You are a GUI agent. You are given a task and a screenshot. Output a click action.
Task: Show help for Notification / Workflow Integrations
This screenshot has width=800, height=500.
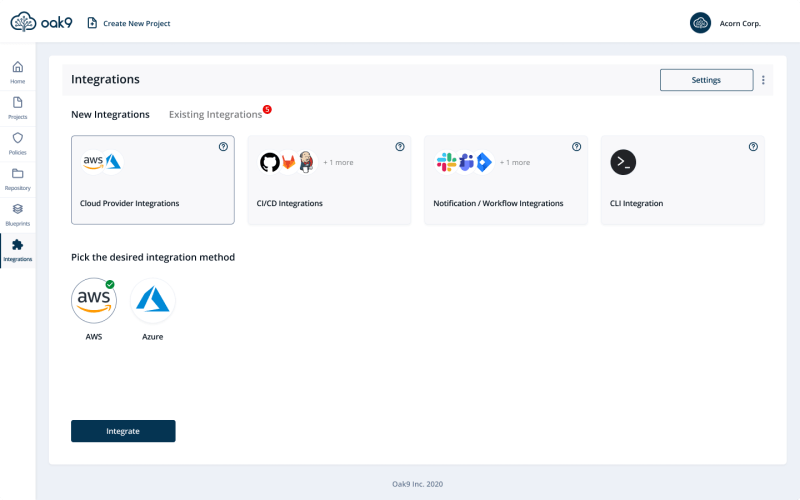577,147
